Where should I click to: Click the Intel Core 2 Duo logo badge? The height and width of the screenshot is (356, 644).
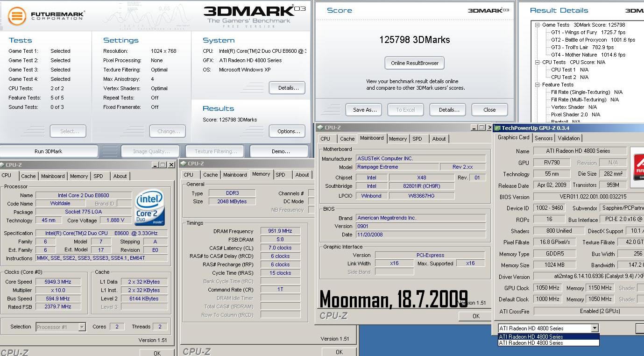[x=149, y=207]
